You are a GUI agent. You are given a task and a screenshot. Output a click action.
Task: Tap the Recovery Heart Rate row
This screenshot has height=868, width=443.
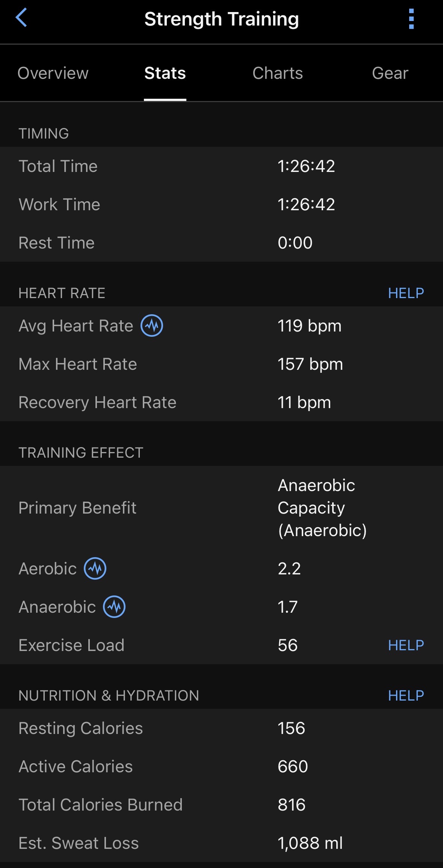[x=221, y=402]
